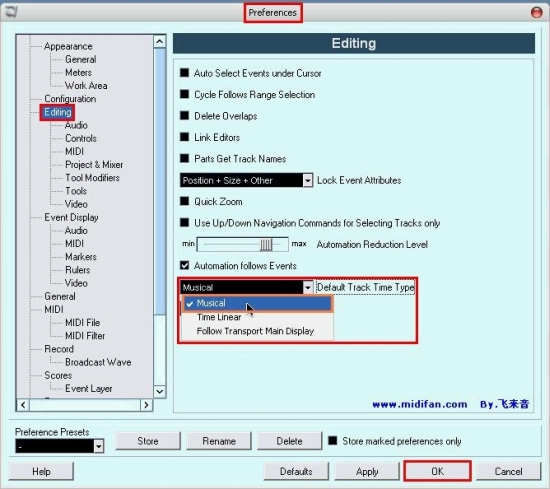Confirm settings with the OK button

pyautogui.click(x=437, y=471)
